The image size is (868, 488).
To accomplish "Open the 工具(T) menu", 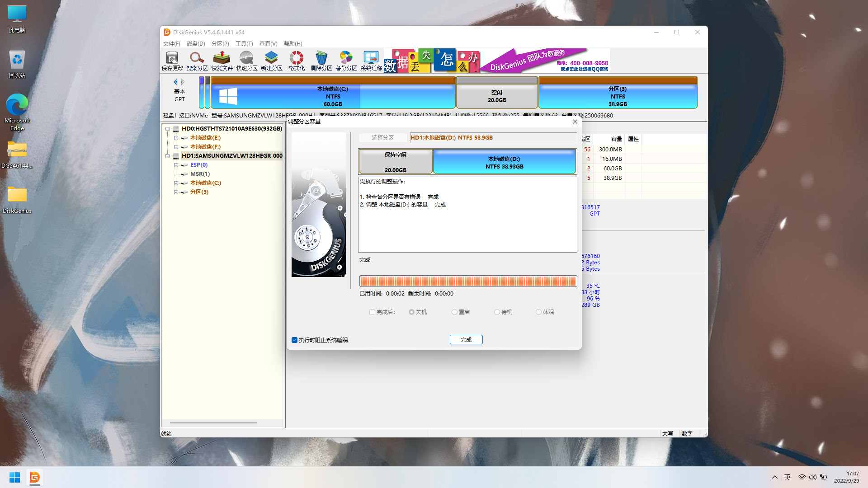I will point(244,44).
